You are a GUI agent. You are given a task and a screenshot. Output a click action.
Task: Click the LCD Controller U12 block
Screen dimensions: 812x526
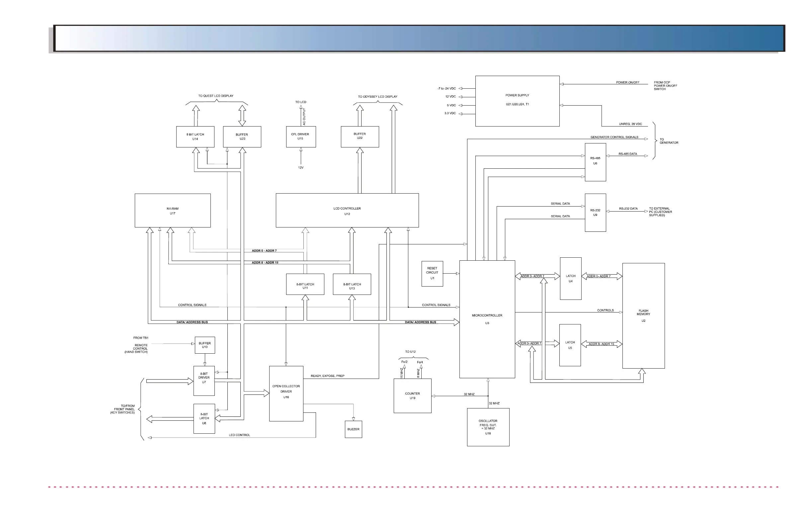tap(347, 210)
